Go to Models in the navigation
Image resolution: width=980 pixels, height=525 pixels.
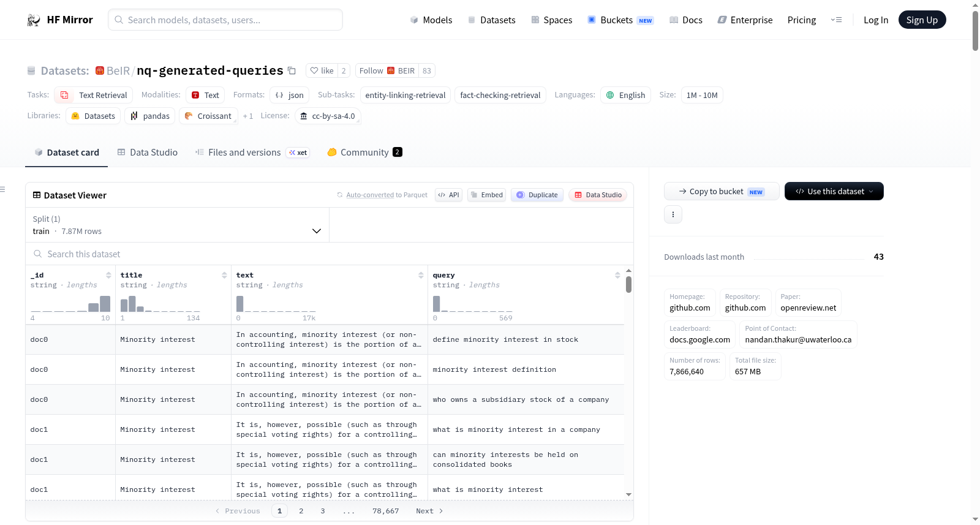431,20
